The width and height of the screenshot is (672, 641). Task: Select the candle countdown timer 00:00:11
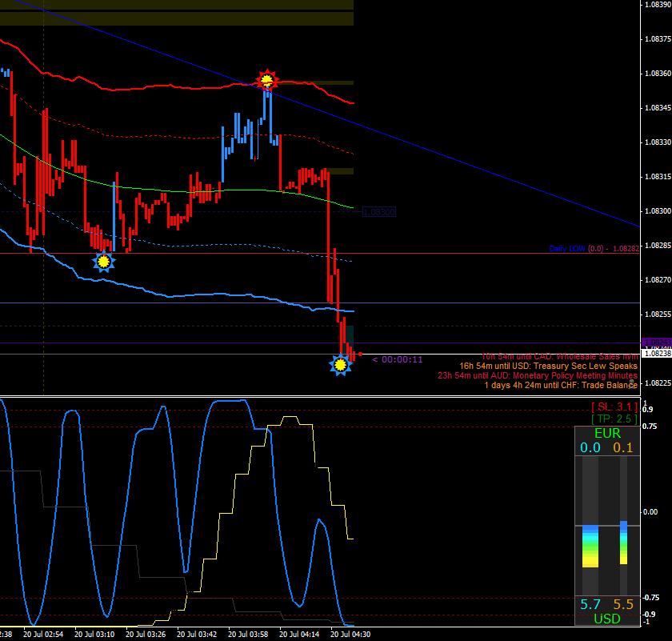(398, 359)
